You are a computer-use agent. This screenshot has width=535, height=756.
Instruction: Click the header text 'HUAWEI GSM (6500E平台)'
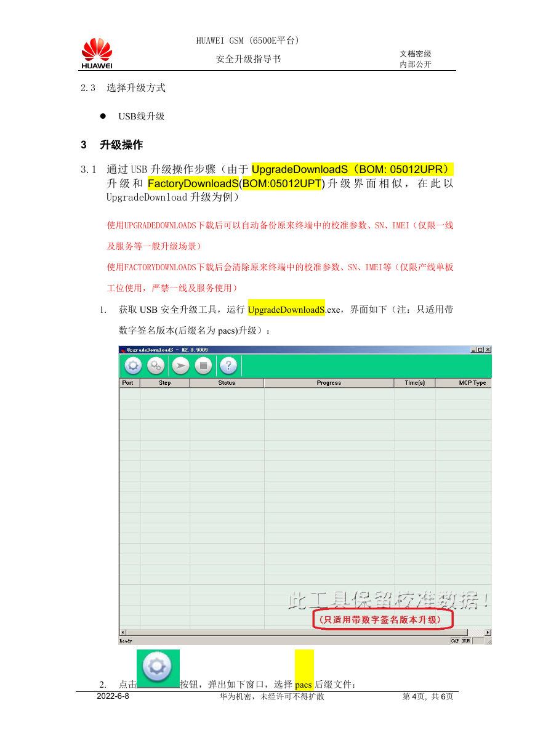[247, 41]
